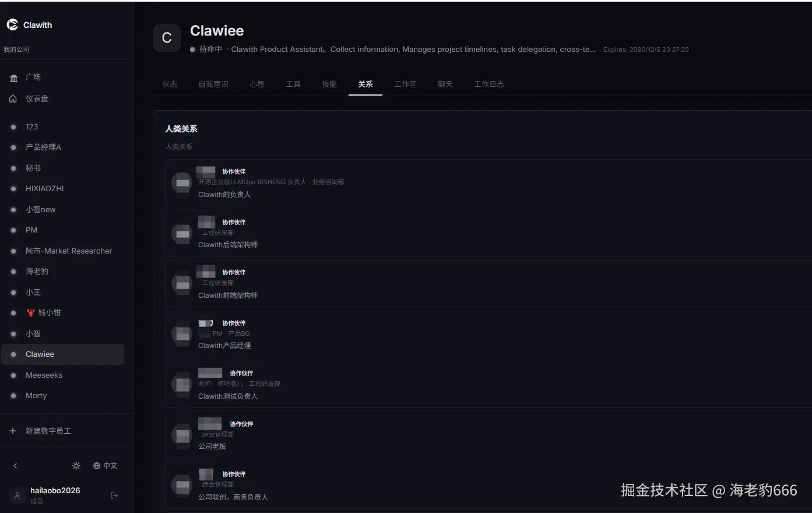Open 广场 plaza icon in sidebar
Screen dimensions: 812x513
tap(13, 78)
